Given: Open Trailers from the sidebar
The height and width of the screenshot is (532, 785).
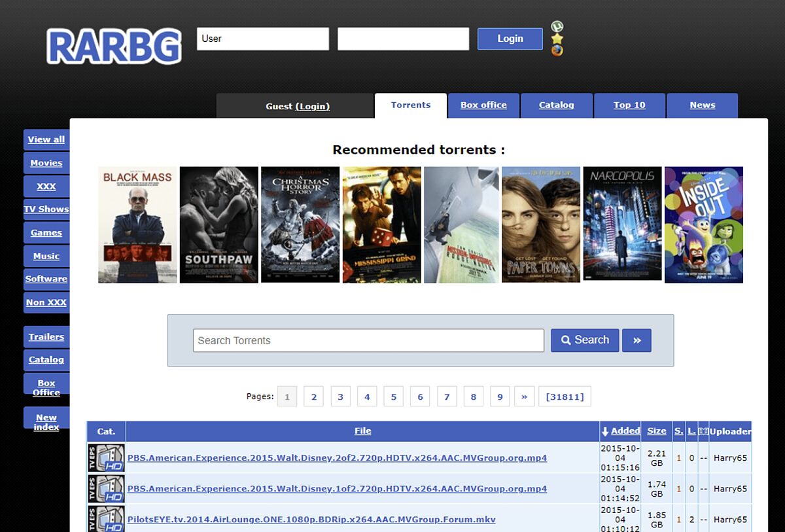Looking at the screenshot, I should [x=46, y=337].
